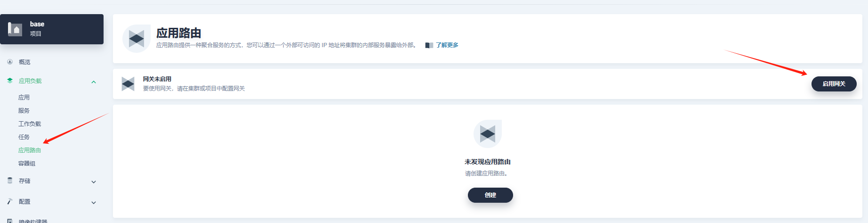Click the 应用负载 layers icon

pyautogui.click(x=10, y=81)
